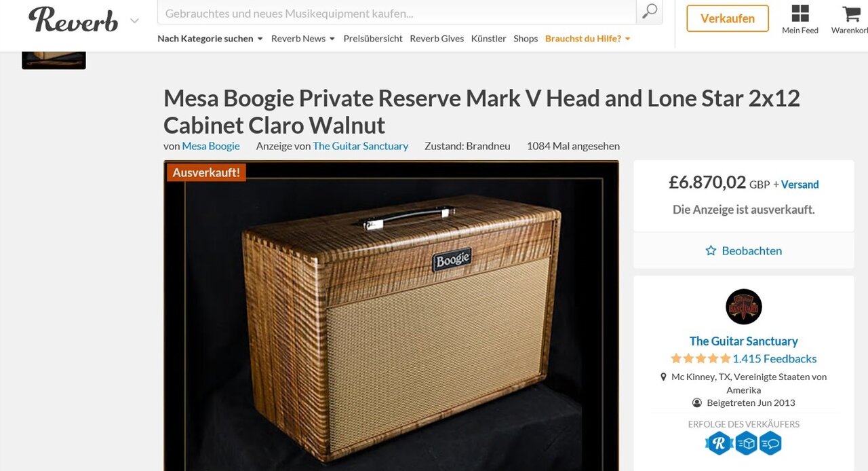
Task: Click the quick responder chat badge
Action: tap(770, 443)
